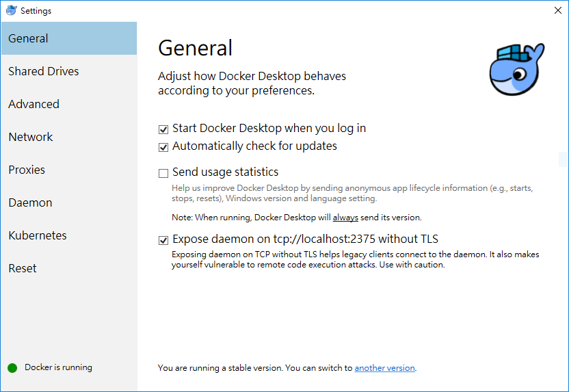This screenshot has width=569, height=392.
Task: Toggle Automatically check for updates checkbox
Action: pyautogui.click(x=163, y=147)
